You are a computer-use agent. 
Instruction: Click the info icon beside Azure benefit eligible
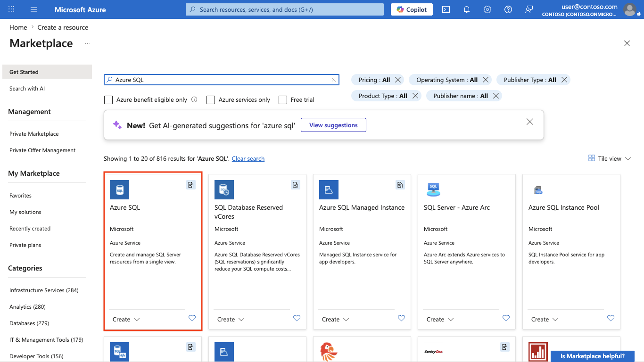point(194,99)
